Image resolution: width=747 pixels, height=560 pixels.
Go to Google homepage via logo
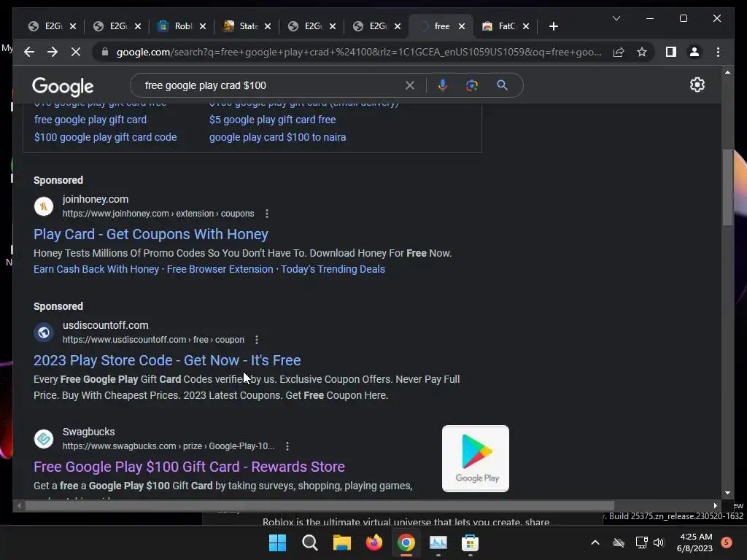tap(63, 86)
